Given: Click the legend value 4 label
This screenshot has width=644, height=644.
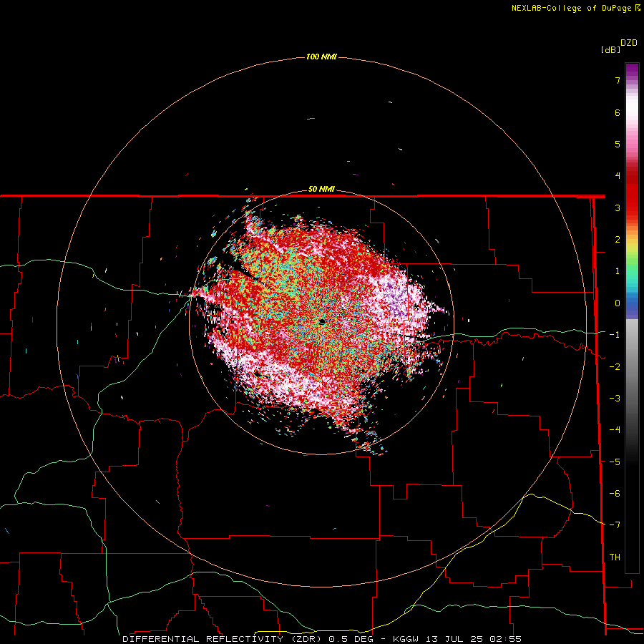Looking at the screenshot, I should tap(618, 176).
